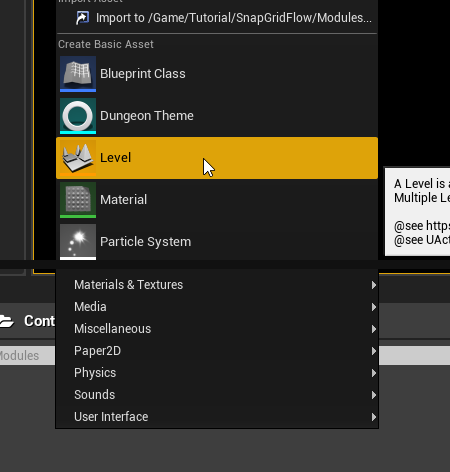Click the Level terrain icon
The width and height of the screenshot is (450, 472).
[78, 158]
